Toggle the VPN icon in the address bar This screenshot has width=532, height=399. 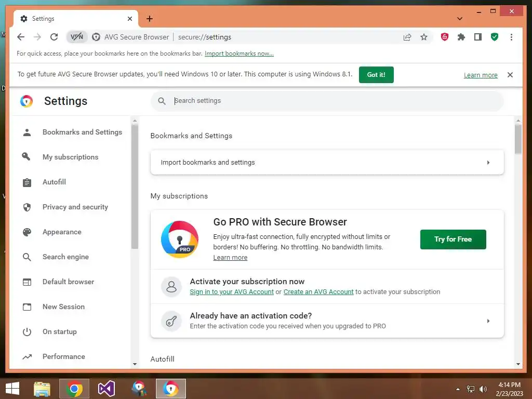(77, 37)
